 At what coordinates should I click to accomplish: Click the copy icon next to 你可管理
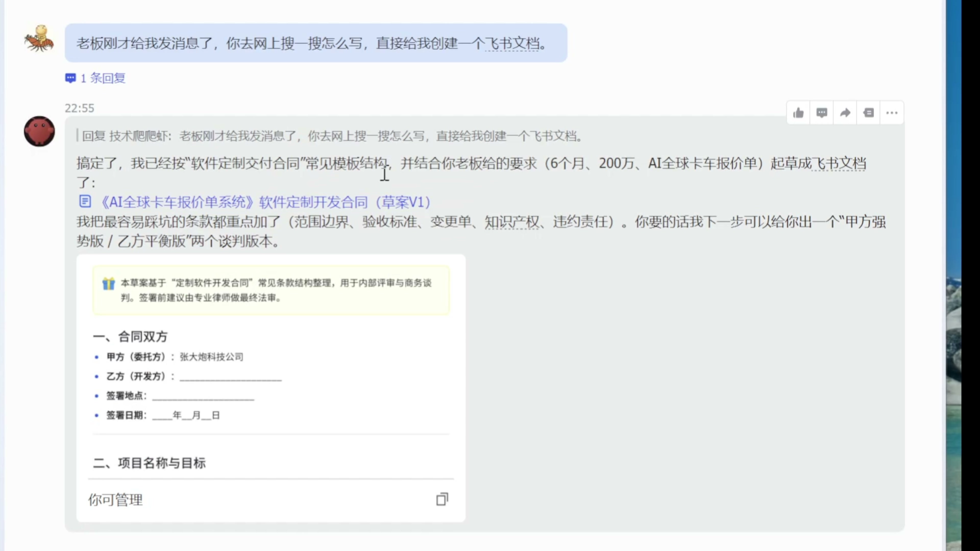pos(442,499)
